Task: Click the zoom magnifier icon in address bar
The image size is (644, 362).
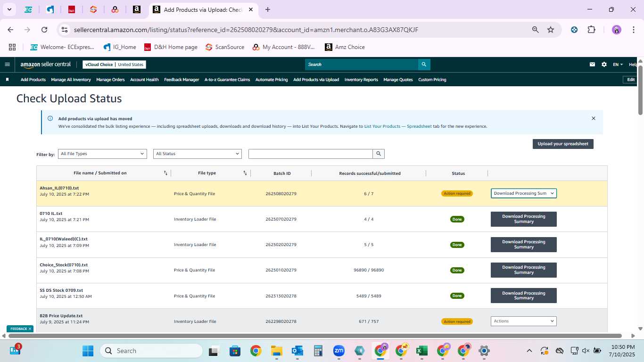Action: [x=535, y=30]
